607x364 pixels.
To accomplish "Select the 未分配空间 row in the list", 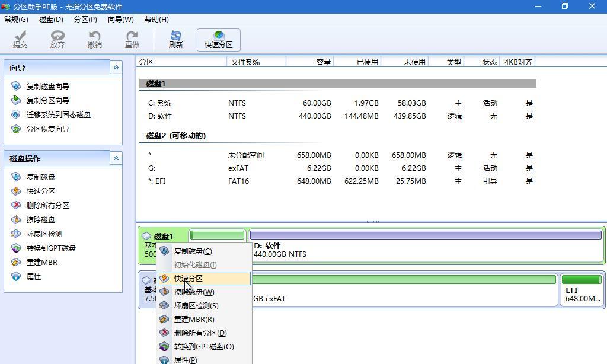I will pos(337,155).
